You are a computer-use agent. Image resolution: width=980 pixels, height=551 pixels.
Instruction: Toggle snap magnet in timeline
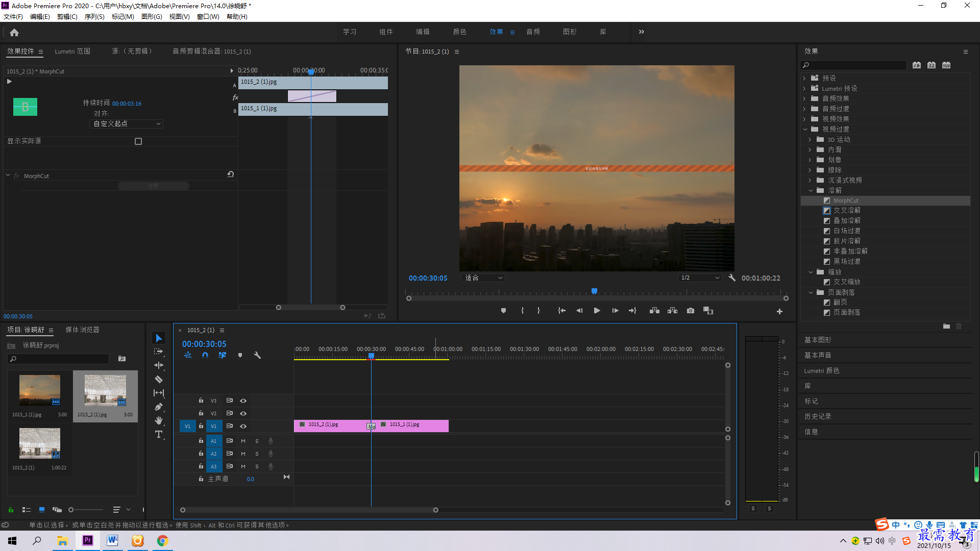click(205, 355)
